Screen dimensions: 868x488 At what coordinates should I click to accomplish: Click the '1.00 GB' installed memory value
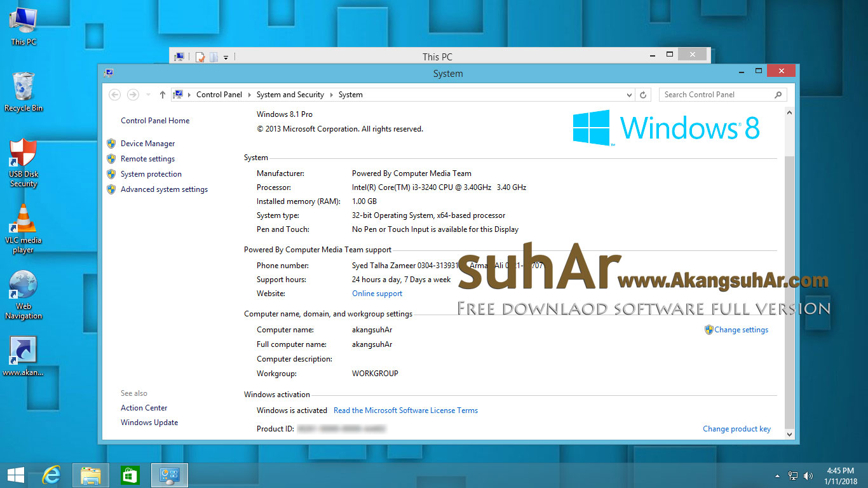pos(364,201)
